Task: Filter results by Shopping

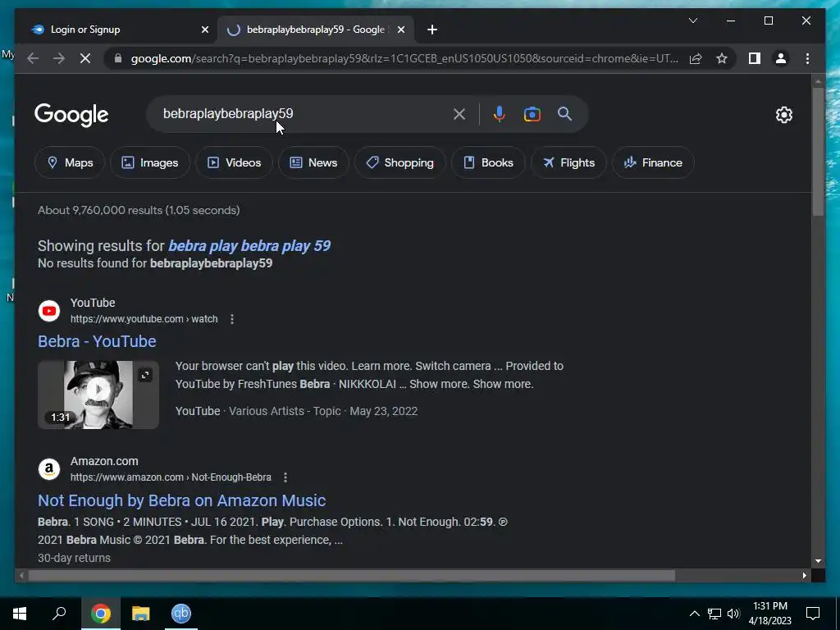Action: coord(399,162)
